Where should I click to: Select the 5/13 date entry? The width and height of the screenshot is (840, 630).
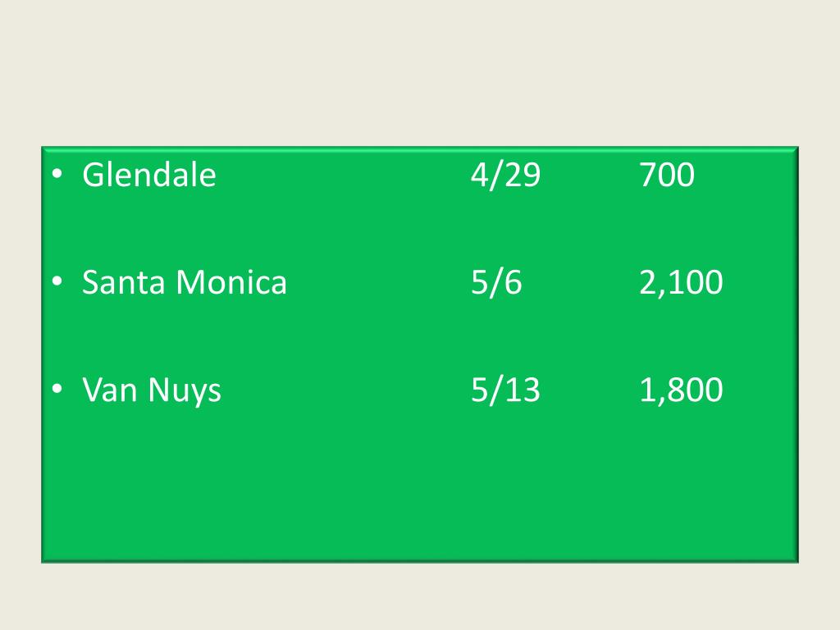click(x=505, y=390)
